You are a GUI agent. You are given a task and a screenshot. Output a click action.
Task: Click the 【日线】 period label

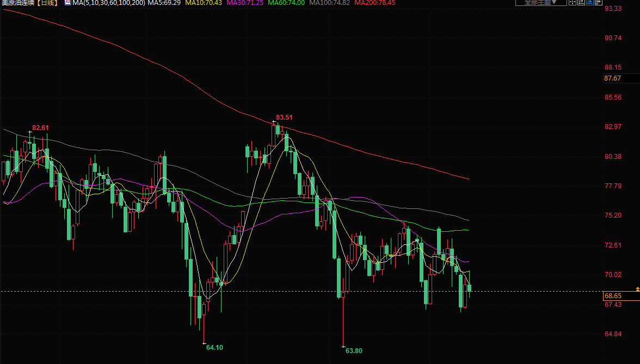(x=47, y=3)
